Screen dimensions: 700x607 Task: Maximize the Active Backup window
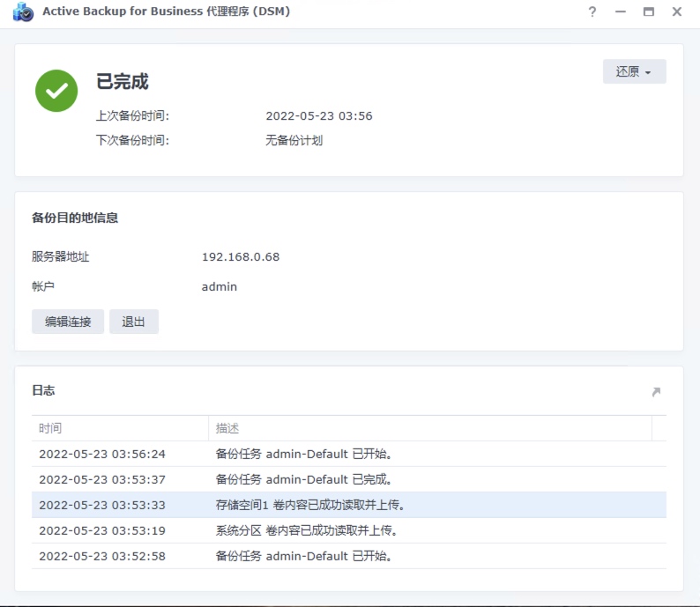(648, 11)
